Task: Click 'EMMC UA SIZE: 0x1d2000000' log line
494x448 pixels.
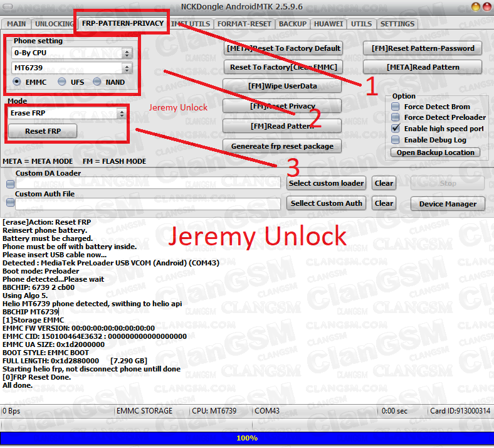Action: coord(53,344)
